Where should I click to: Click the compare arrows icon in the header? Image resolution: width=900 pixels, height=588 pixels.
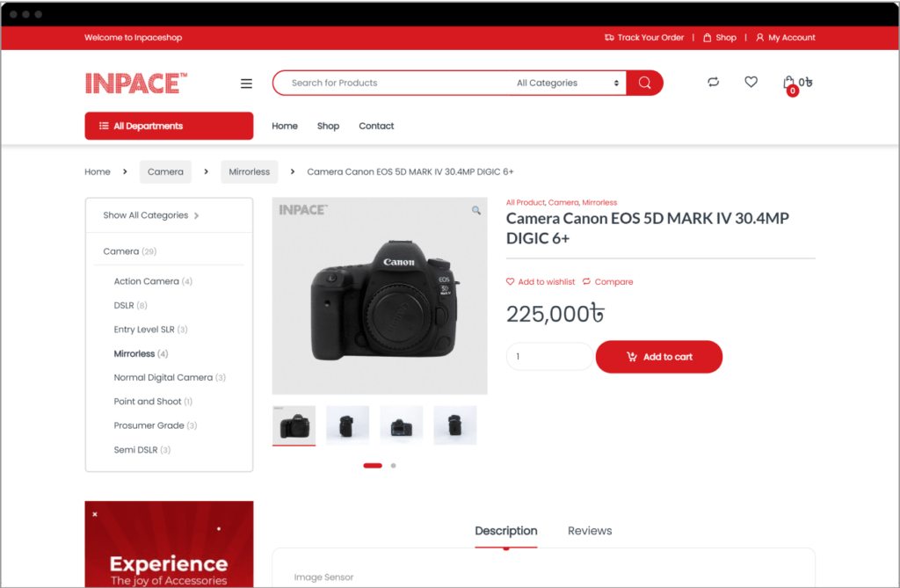click(x=713, y=82)
